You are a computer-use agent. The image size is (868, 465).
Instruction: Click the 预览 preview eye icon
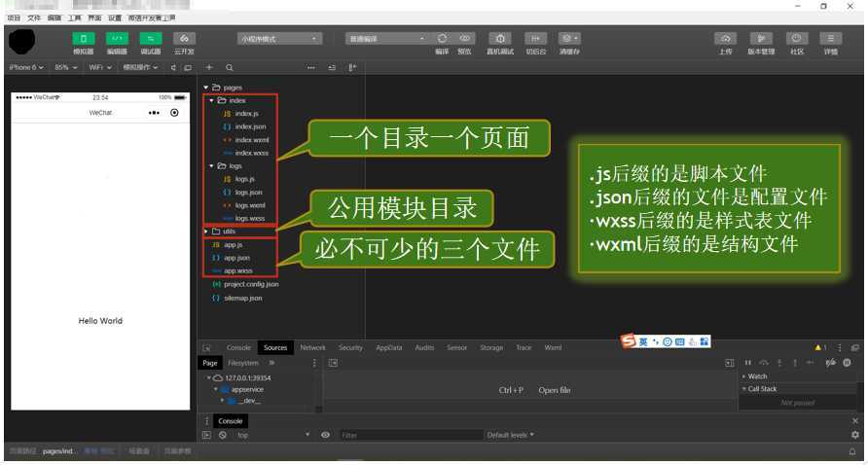point(465,38)
